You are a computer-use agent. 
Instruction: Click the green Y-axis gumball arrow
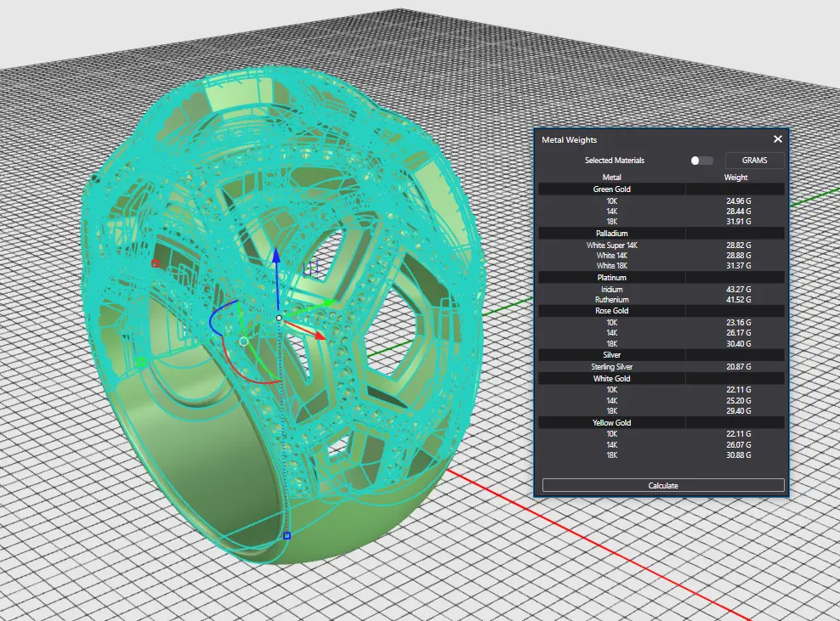pos(329,302)
